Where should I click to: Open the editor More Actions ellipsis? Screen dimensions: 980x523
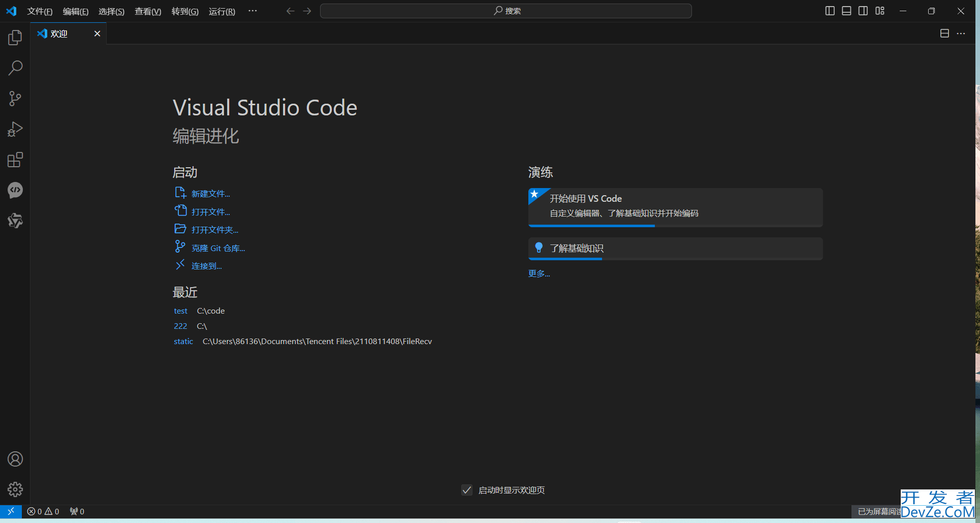[961, 34]
